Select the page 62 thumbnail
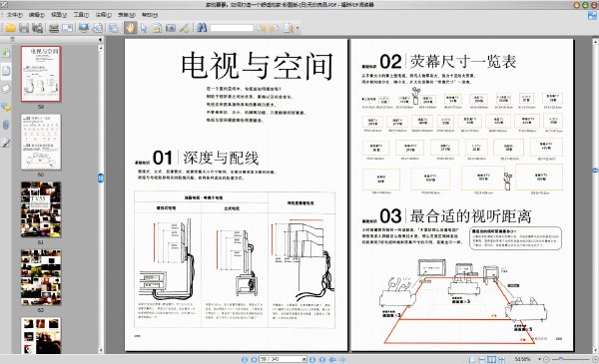This screenshot has height=364, width=599. tap(41, 277)
